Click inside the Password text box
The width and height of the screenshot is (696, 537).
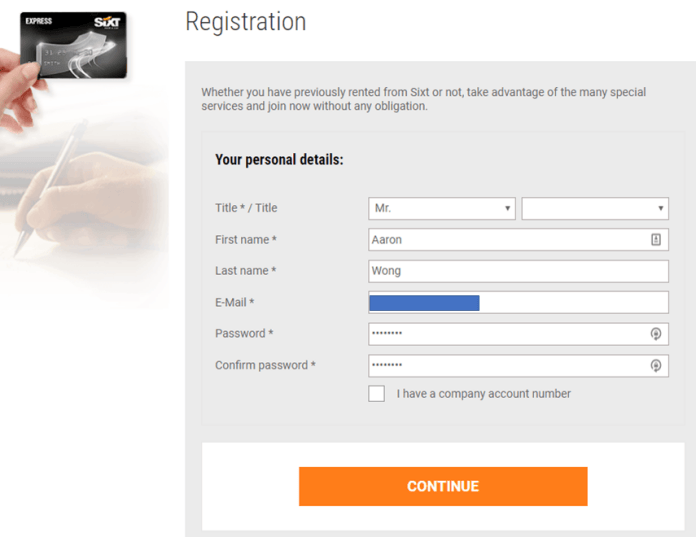[505, 334]
